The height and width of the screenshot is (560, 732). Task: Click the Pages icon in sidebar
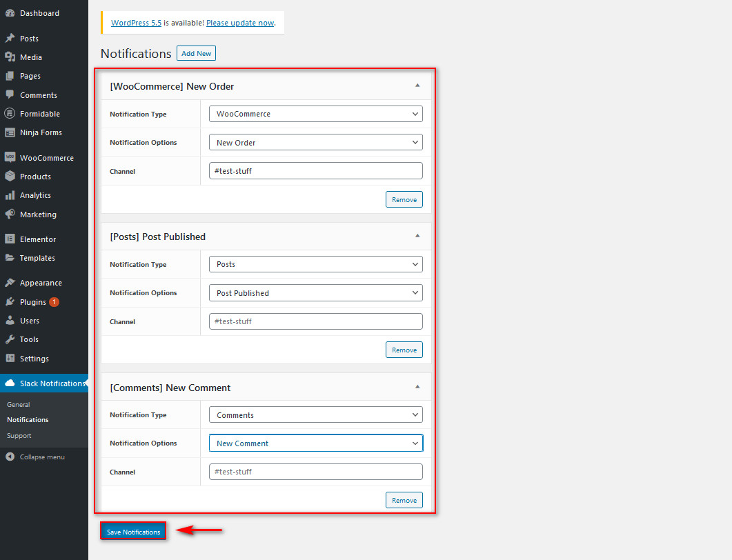click(x=10, y=76)
